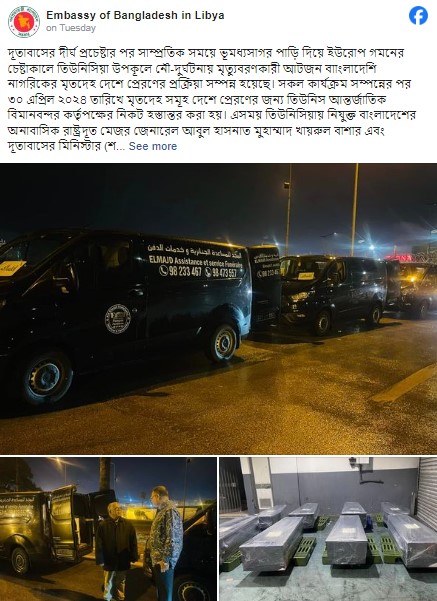The image size is (437, 601).
Task: Click the "on Tuesday" post timestamp
Action: click(x=71, y=28)
